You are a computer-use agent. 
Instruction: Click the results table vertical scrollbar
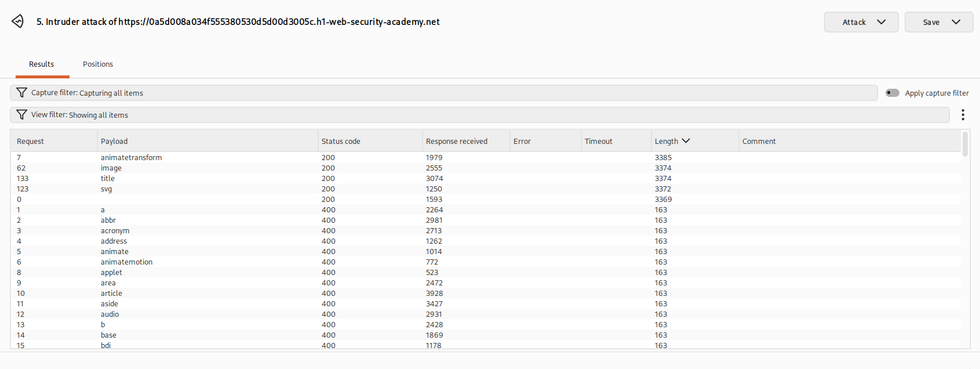click(x=965, y=144)
